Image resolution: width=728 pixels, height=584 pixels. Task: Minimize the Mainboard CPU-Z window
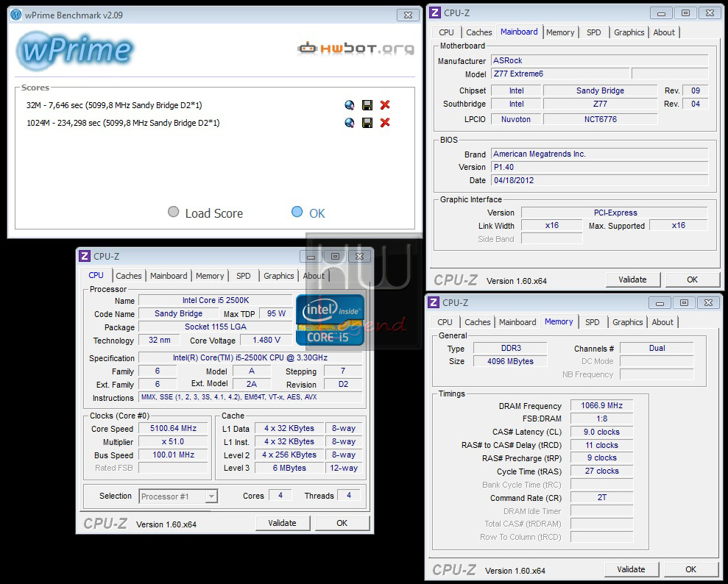pos(661,13)
